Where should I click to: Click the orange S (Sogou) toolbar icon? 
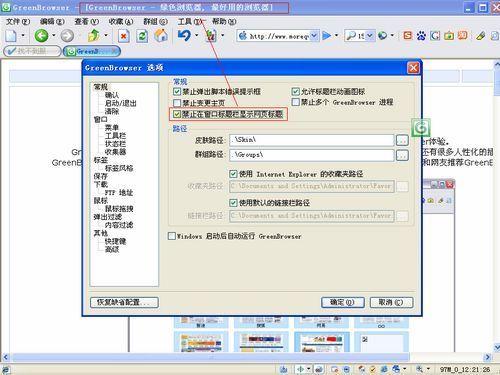(408, 35)
